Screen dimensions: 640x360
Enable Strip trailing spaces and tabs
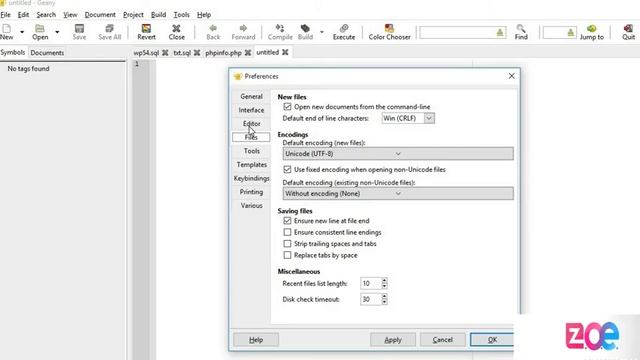pos(287,243)
